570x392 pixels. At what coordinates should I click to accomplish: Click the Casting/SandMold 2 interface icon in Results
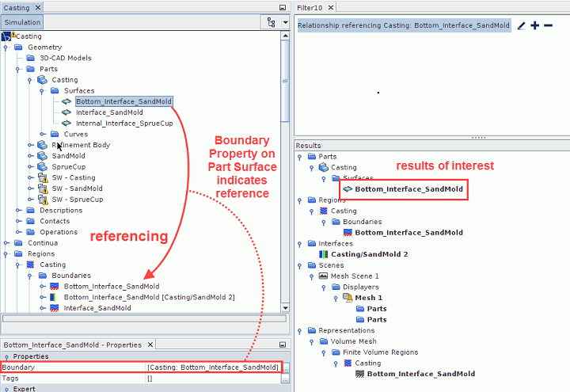(x=323, y=254)
